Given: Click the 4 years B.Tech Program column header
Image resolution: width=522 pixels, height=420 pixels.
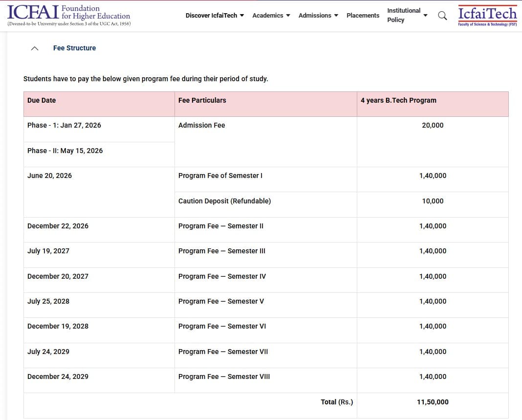Looking at the screenshot, I should click(x=398, y=100).
